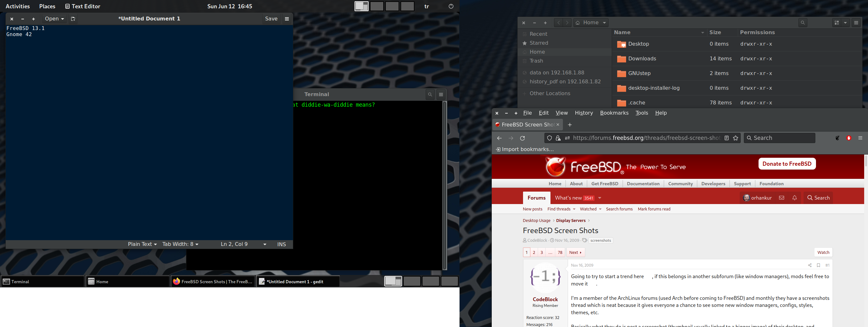868x327 pixels.
Task: Switch to the second workspace in top bar
Action: [377, 6]
